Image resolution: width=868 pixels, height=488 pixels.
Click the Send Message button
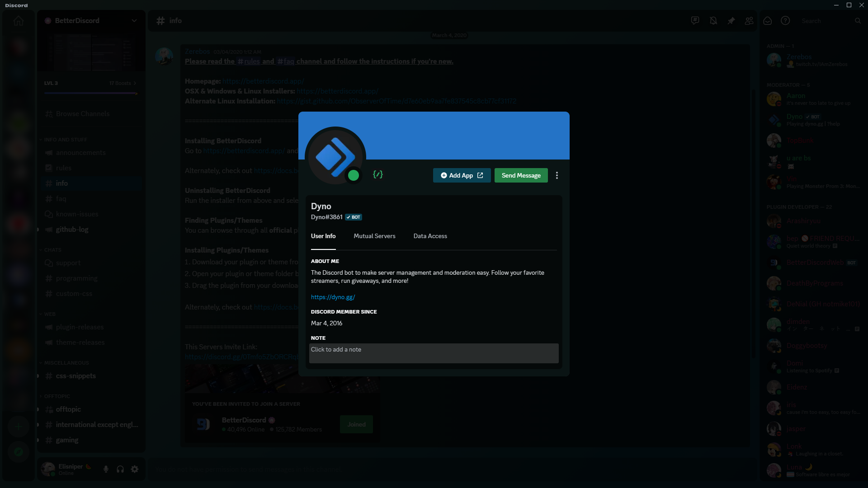point(521,175)
